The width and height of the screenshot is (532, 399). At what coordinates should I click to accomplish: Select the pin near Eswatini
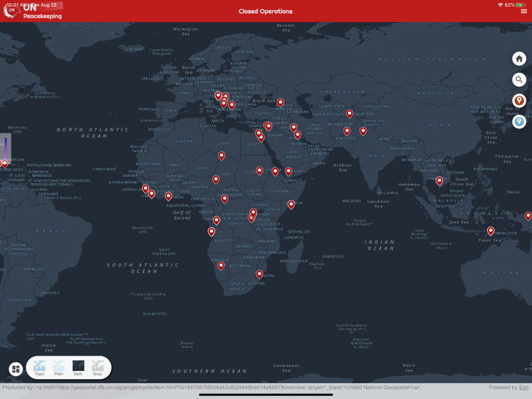pyautogui.click(x=260, y=274)
